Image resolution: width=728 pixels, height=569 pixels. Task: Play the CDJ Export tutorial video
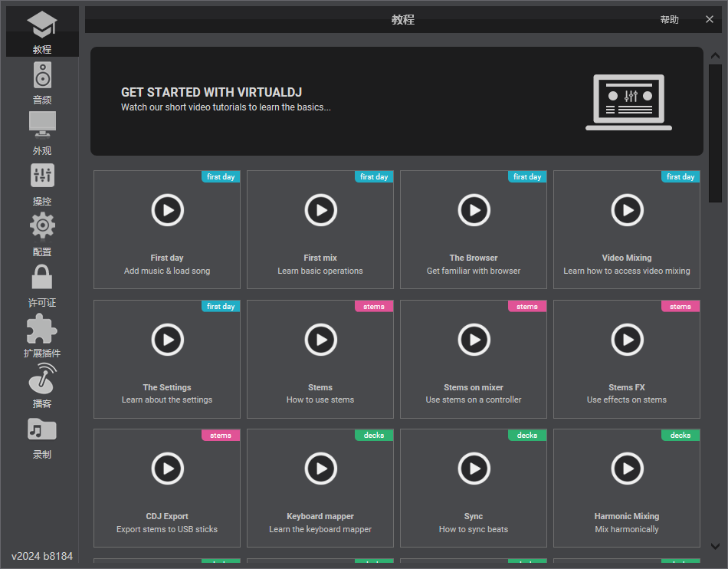coord(168,469)
